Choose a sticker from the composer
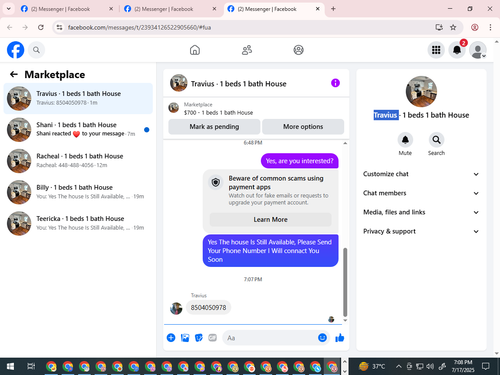Viewport: 500px width, 375px height. tap(199, 338)
